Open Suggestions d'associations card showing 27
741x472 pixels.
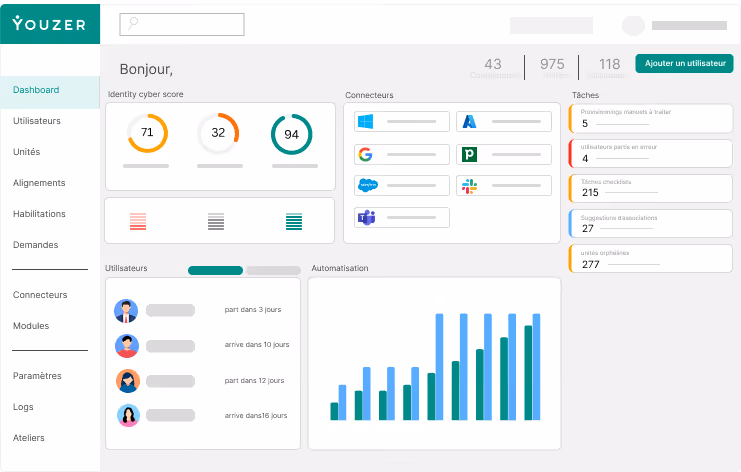coord(650,223)
